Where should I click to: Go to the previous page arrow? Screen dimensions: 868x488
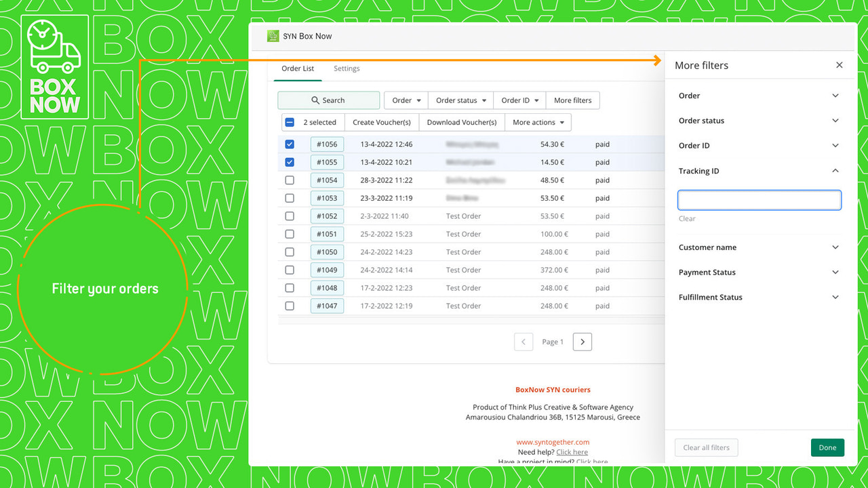[524, 342]
